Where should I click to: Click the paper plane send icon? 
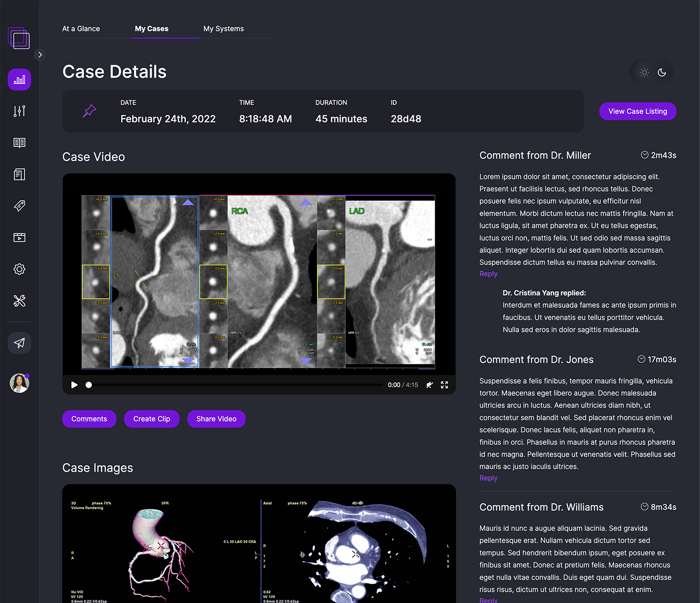point(19,343)
